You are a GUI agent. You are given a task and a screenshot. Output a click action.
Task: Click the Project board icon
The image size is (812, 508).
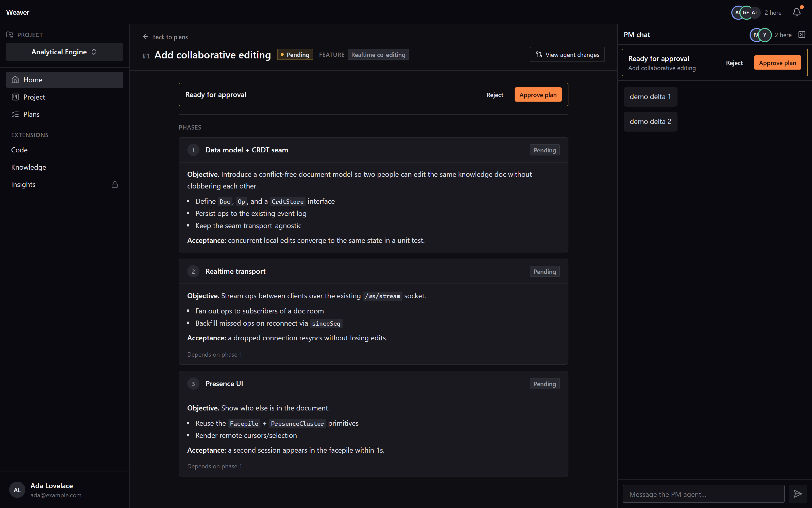(x=15, y=97)
